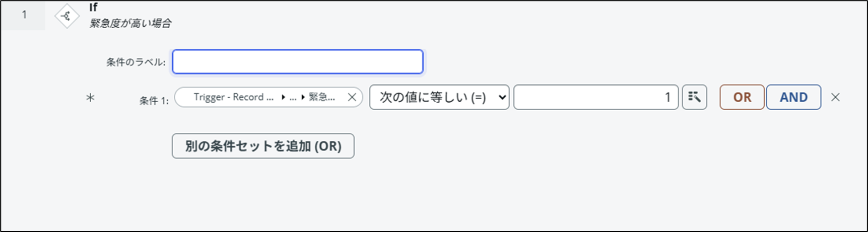Open the 次の値に等しい (=) operator dropdown

click(x=439, y=97)
